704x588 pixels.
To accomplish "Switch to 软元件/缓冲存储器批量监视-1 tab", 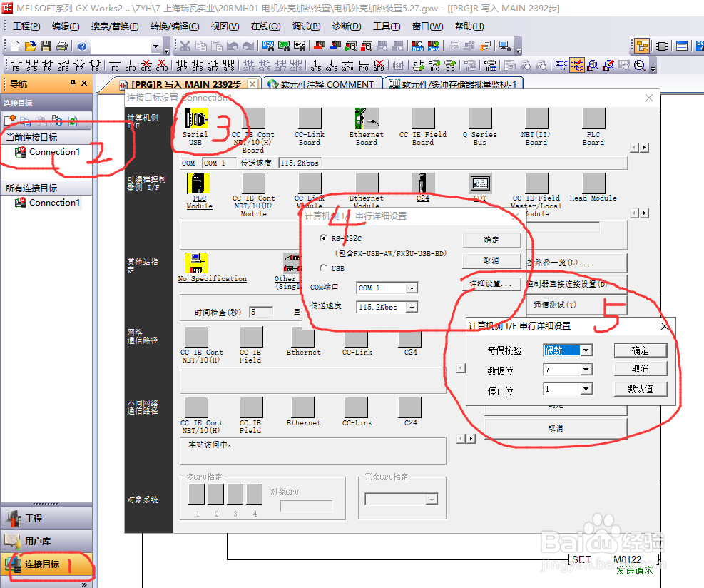I will coord(454,84).
